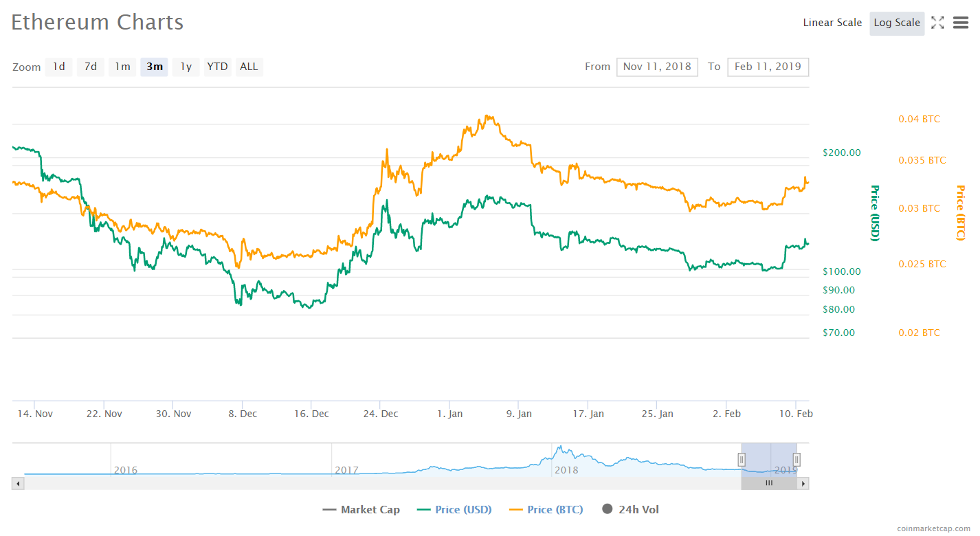Click the right arrow on the navigator scrollbar
The image size is (980, 536).
point(803,483)
